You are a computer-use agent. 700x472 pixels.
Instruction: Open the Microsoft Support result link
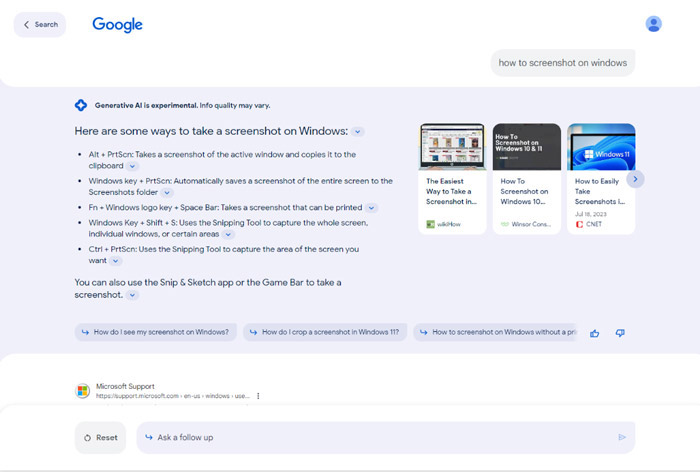click(125, 386)
